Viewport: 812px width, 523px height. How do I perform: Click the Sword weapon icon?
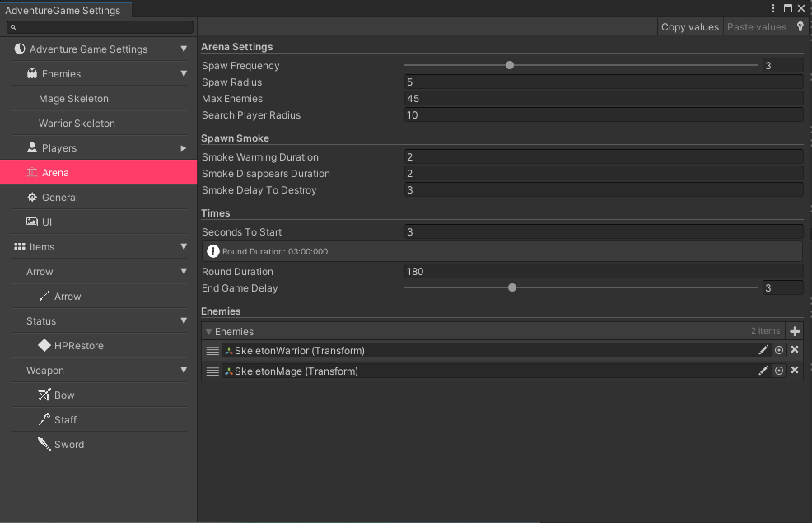point(44,444)
